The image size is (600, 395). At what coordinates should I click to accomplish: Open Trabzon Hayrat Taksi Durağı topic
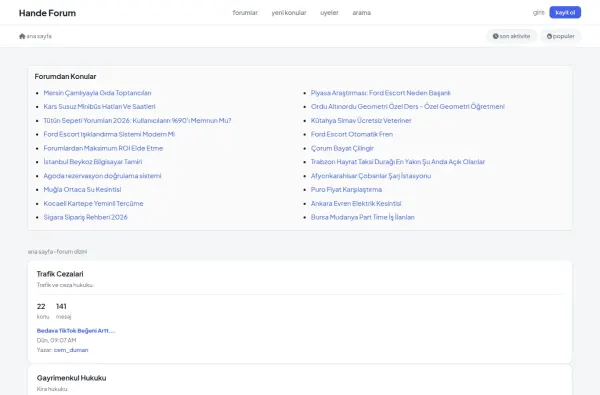398,162
